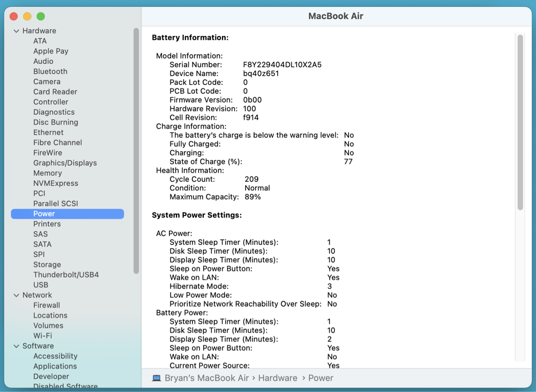Screen dimensions: 536x392
Task: Open the Graphics/Displays report
Action: 65,162
